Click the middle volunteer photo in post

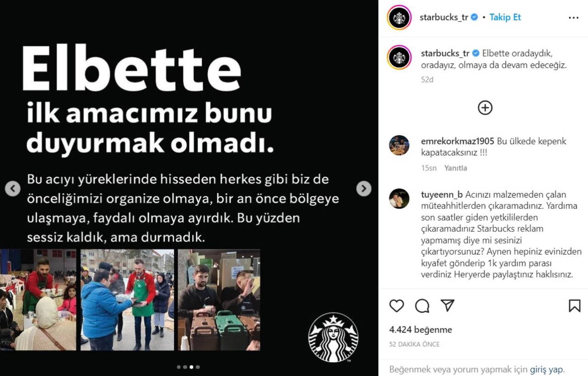pyautogui.click(x=127, y=300)
